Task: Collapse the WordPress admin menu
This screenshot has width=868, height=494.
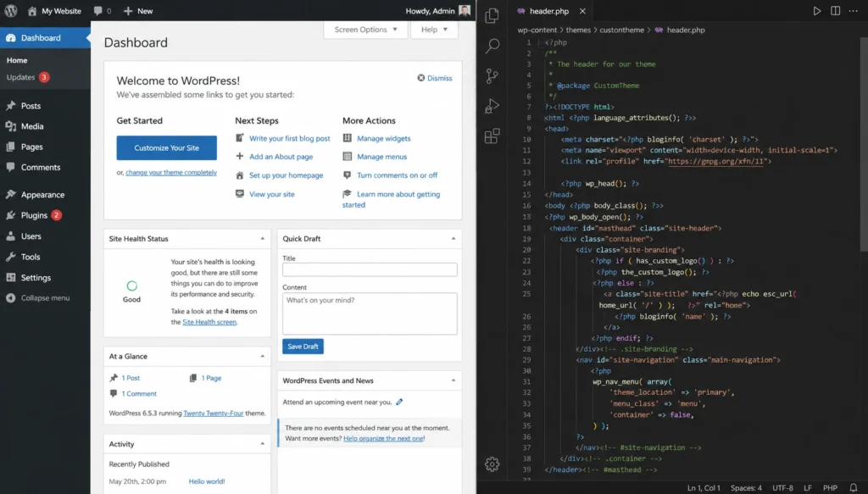Action: point(38,297)
